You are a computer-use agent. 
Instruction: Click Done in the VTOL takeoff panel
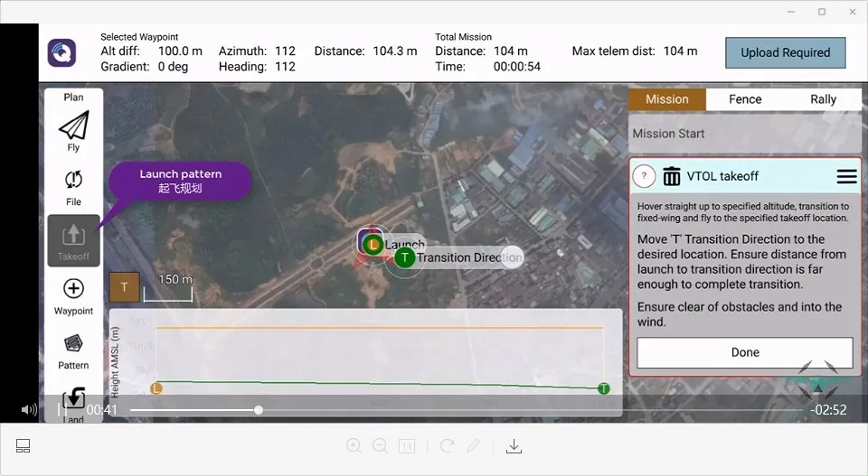tap(745, 352)
